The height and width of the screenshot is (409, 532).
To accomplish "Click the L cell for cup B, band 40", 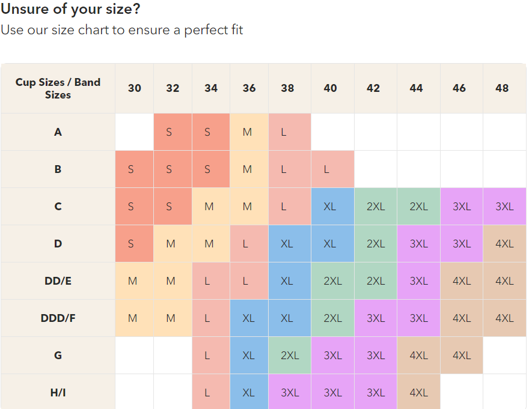I will (x=327, y=169).
